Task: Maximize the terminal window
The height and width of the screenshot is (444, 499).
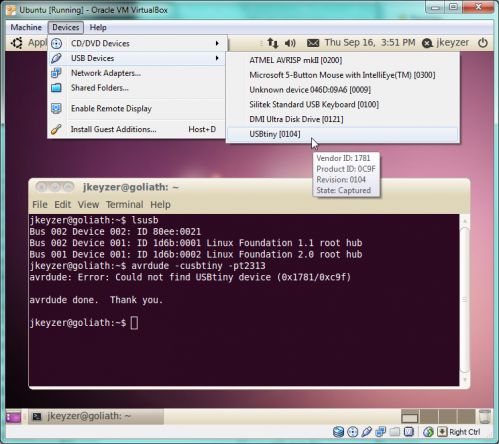Action: pos(68,187)
